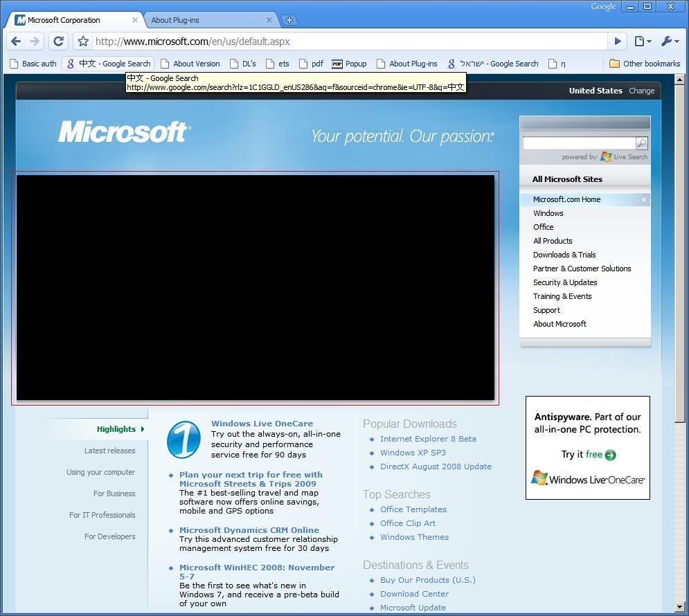Click the Windows Live OneCare number-one icon
This screenshot has width=689, height=616.
point(184,440)
